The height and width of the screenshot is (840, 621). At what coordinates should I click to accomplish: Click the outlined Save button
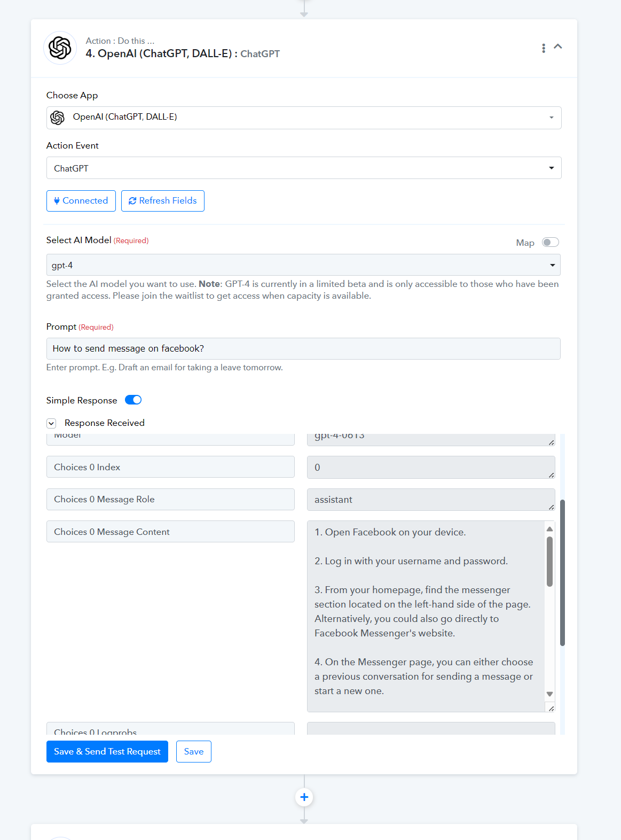(194, 751)
